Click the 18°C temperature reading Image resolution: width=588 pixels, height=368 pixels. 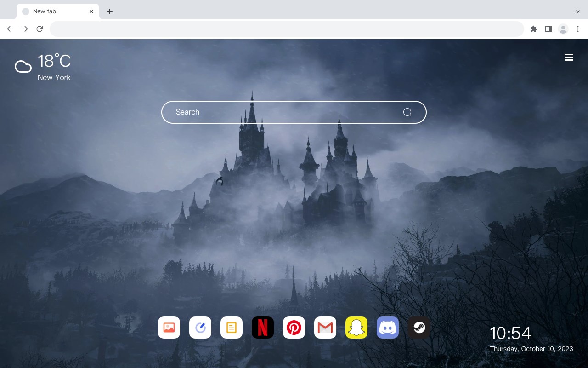tap(54, 61)
